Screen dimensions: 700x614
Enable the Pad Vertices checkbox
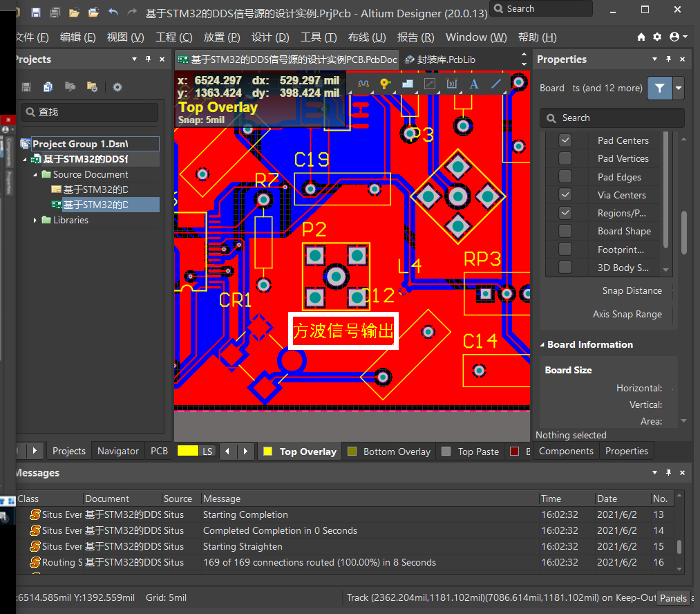pos(565,158)
